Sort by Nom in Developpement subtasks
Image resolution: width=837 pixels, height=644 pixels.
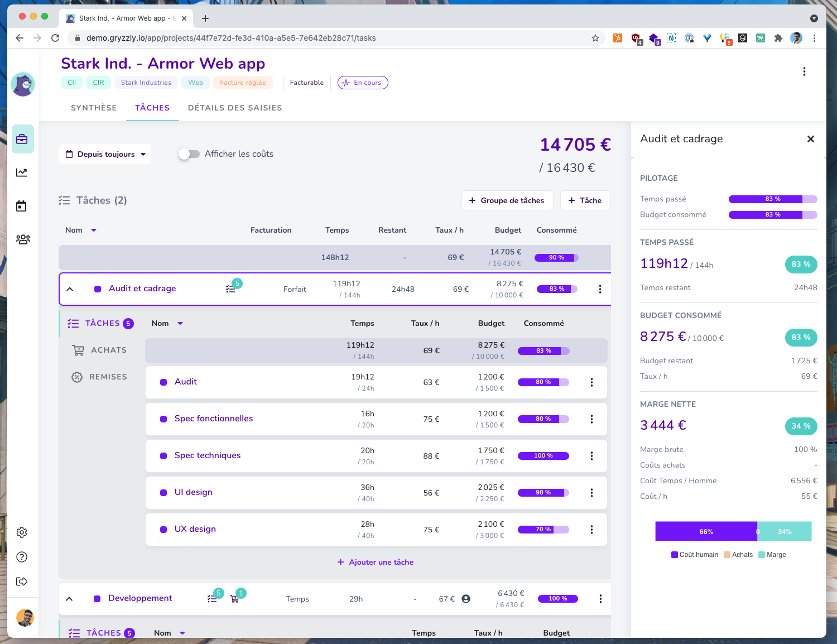(170, 633)
